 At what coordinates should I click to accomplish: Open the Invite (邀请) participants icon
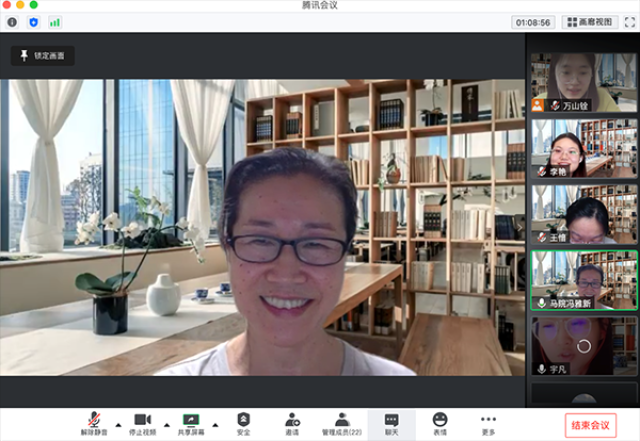click(292, 424)
